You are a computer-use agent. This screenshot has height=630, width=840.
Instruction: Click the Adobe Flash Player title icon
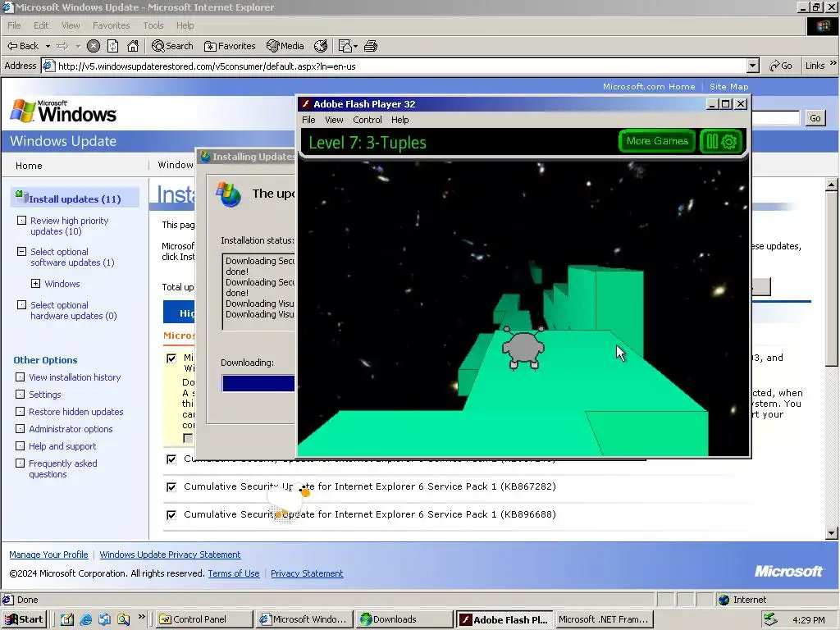306,104
